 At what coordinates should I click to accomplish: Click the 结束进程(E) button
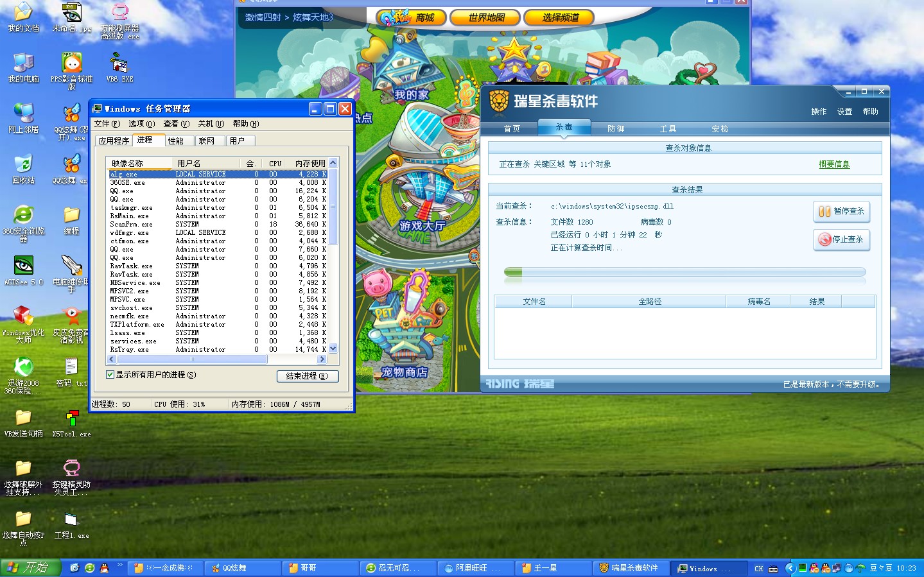(308, 376)
